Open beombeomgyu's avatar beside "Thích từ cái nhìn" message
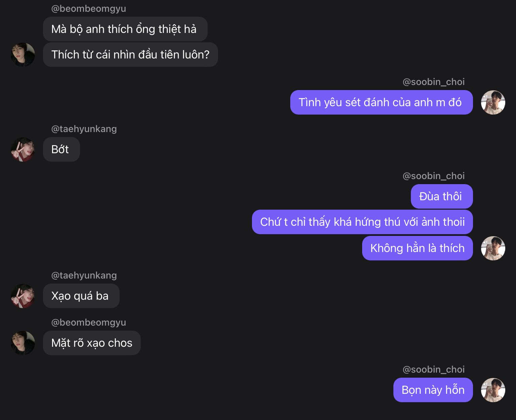Viewport: 516px width, 420px height. [x=23, y=54]
